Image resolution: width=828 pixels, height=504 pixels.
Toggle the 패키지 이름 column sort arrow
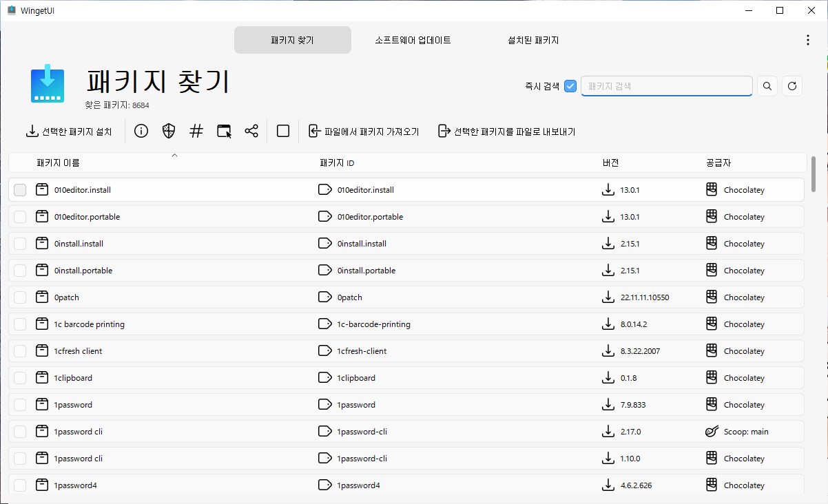click(174, 156)
